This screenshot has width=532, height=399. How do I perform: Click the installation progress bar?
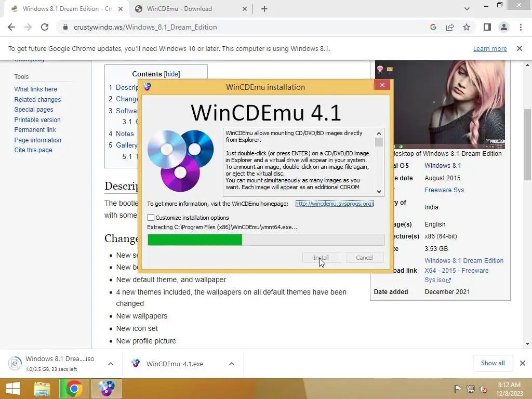266,240
